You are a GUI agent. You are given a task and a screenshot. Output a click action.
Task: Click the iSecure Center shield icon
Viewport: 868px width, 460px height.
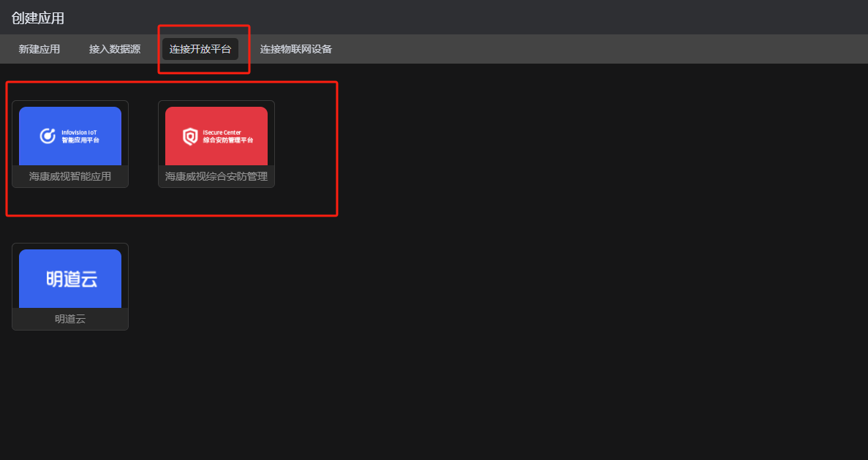point(190,136)
